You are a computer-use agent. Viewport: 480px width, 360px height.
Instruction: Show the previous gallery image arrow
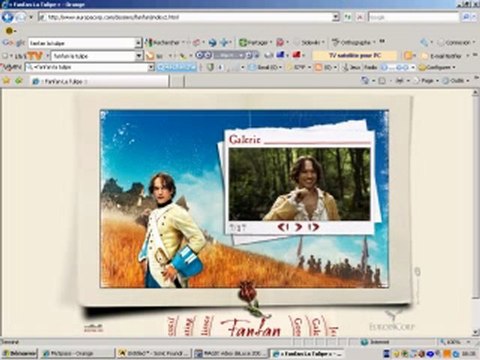tap(283, 227)
